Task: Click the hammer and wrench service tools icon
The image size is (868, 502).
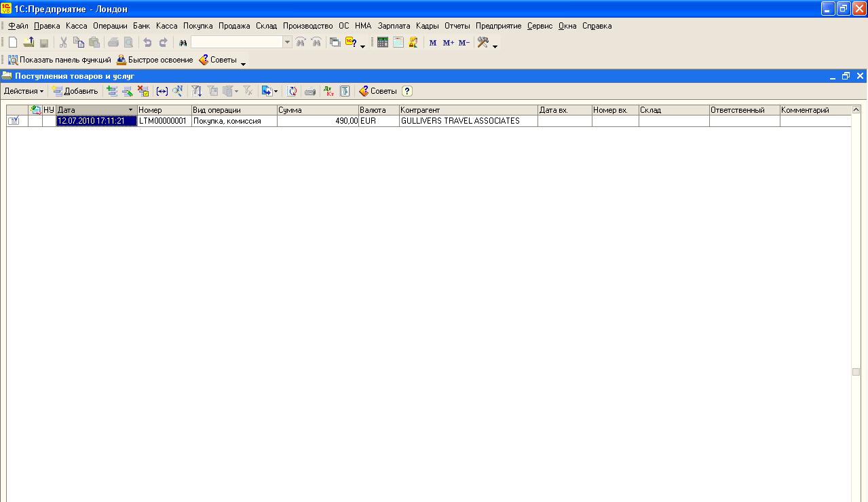Action: pyautogui.click(x=483, y=42)
